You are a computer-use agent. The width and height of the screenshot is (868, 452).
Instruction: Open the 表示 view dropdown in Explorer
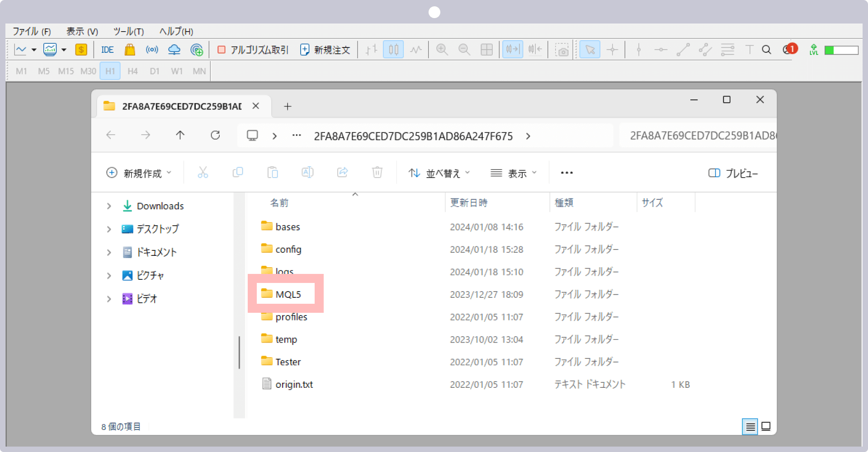tap(514, 173)
